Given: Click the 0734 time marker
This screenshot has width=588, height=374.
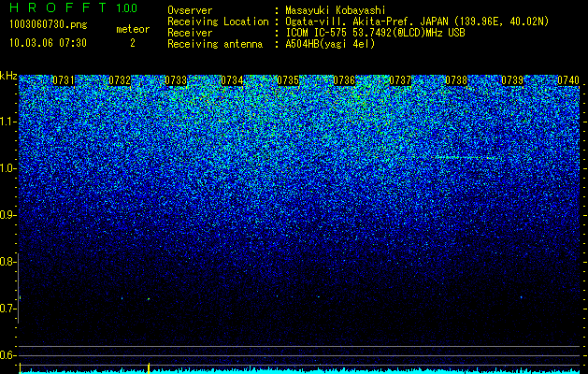Looking at the screenshot, I should click(x=232, y=80).
